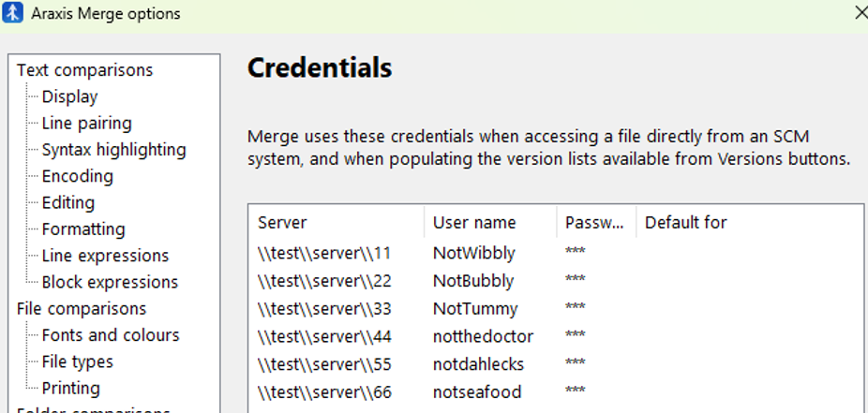Screen dimensions: 868x413
Task: Open the Line expressions options page
Action: 105,256
